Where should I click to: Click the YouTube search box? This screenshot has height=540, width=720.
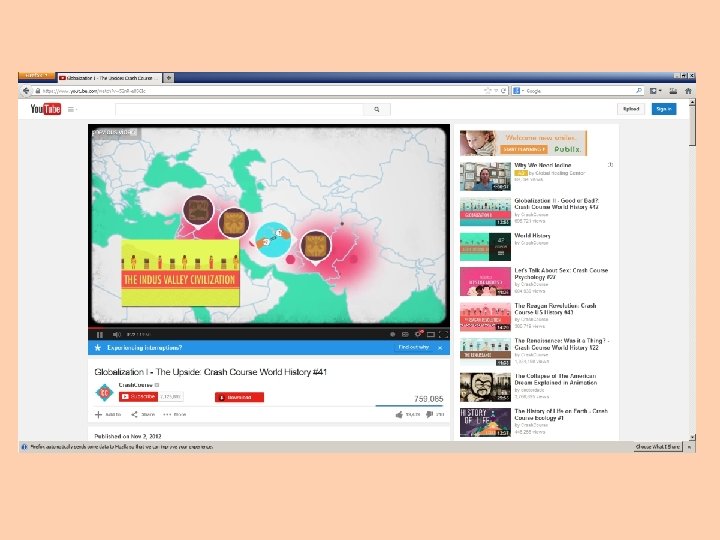coord(239,109)
